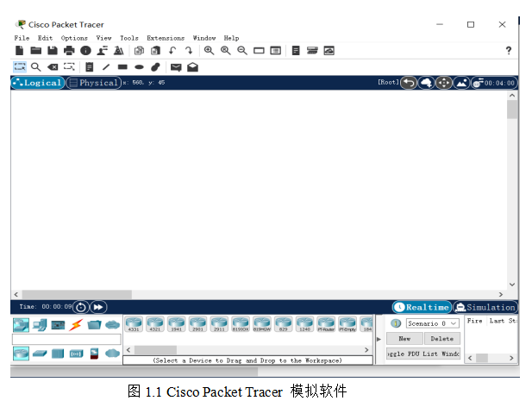Click right arrow of device list scrollbar

pyautogui.click(x=366, y=350)
